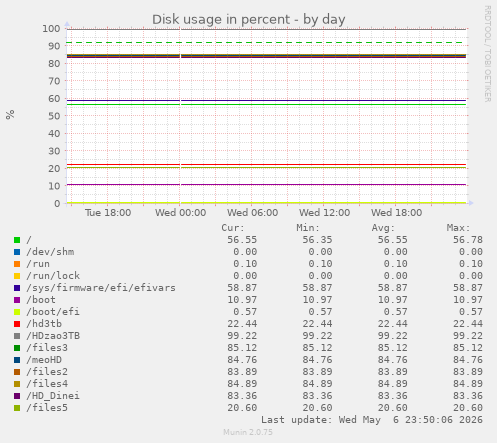Select the "Disk usage in percent - by day" title
Screen dimensions: 497x443
[x=249, y=20]
